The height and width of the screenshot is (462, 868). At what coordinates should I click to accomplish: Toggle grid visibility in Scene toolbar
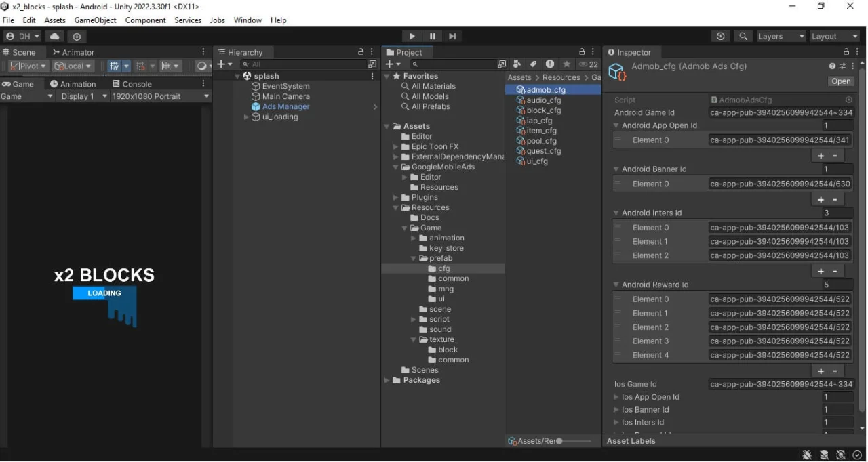[x=115, y=66]
